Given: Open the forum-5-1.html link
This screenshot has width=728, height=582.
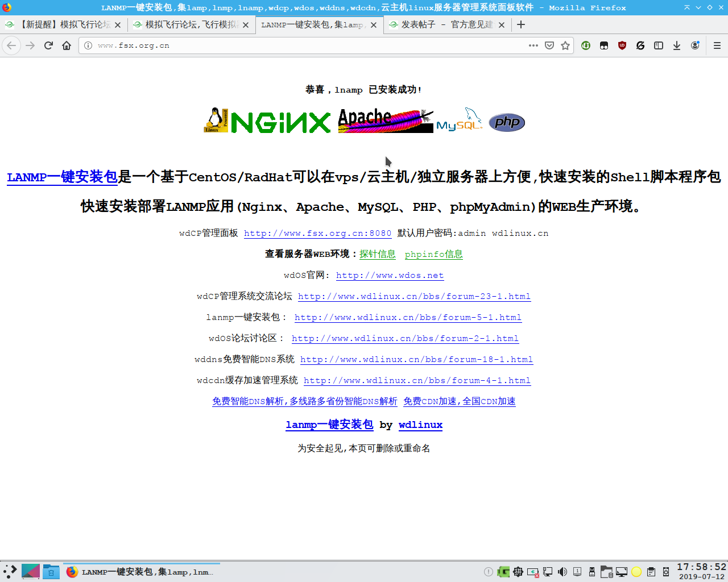Looking at the screenshot, I should [408, 317].
